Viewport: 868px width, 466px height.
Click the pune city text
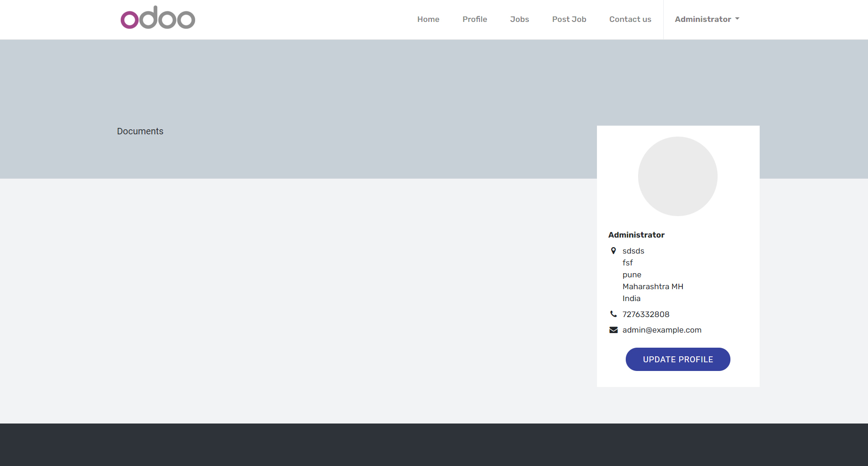coord(632,275)
